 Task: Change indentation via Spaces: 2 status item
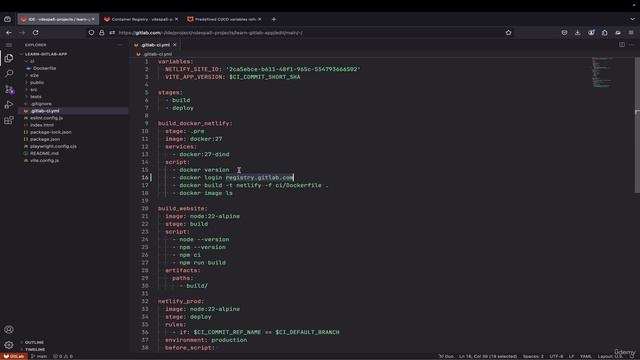coord(533,356)
